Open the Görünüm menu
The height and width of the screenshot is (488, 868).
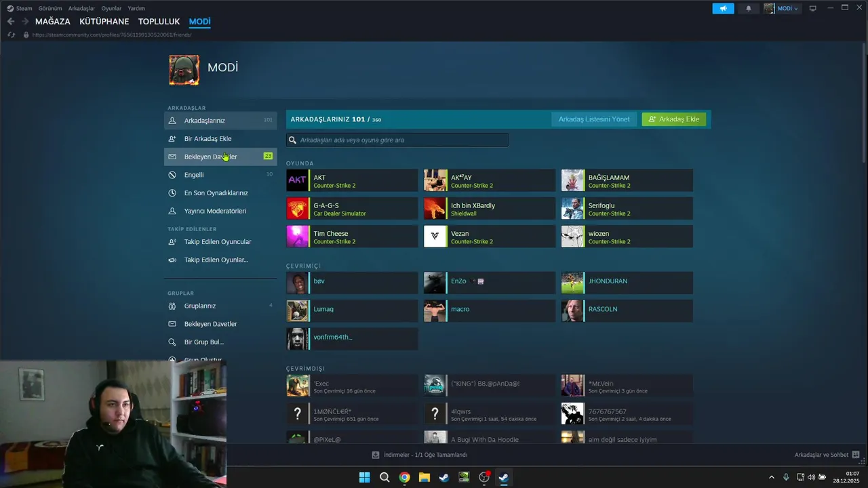(x=50, y=8)
